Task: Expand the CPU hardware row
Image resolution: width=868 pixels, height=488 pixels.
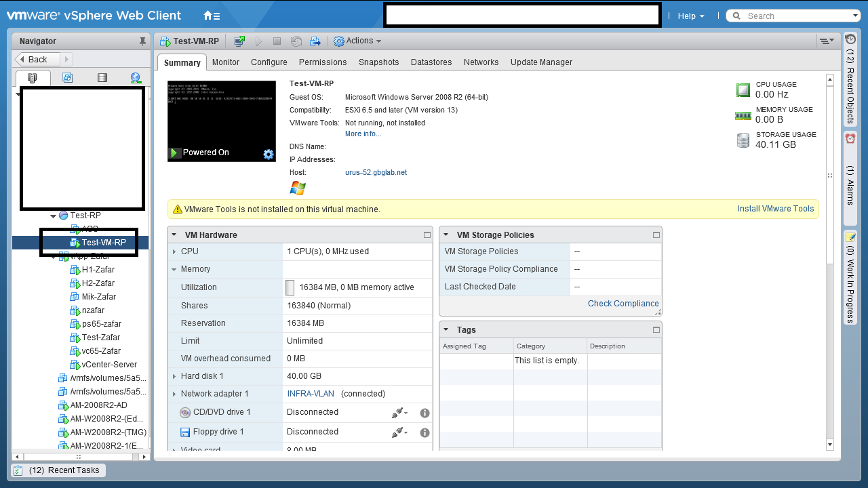Action: [x=174, y=251]
